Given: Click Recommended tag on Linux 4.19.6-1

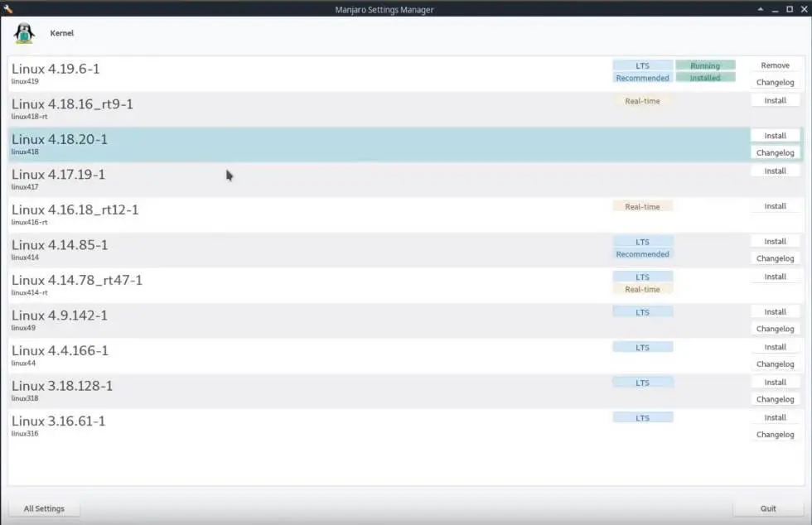Looking at the screenshot, I should click(x=643, y=78).
